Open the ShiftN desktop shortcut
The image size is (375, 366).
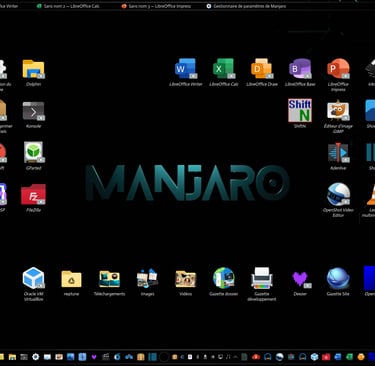click(x=300, y=110)
